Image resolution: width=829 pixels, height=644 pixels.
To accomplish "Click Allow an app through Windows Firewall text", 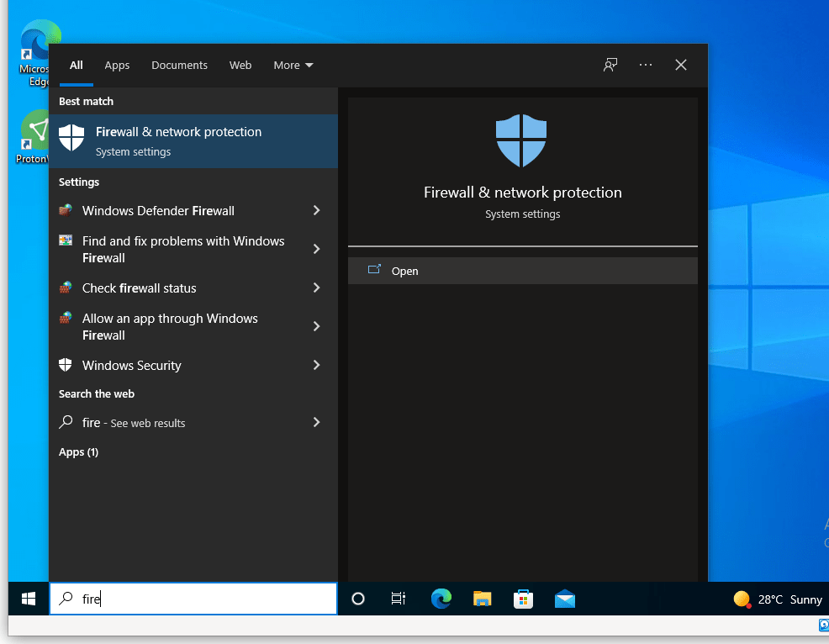I will (170, 326).
